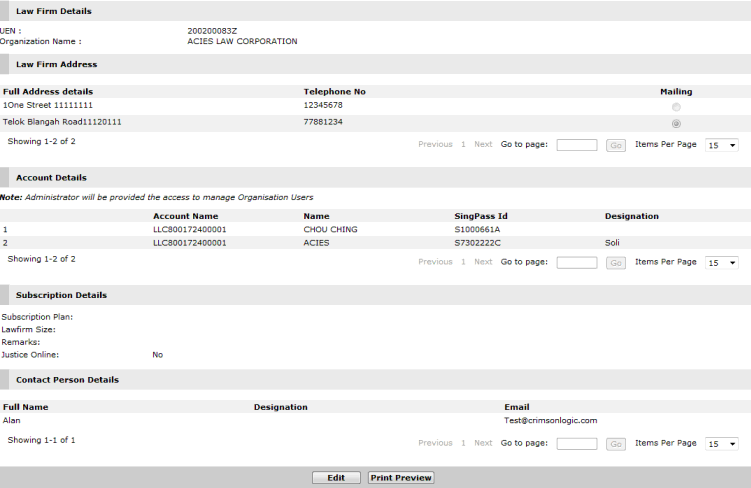Open Print Preview

(x=401, y=478)
